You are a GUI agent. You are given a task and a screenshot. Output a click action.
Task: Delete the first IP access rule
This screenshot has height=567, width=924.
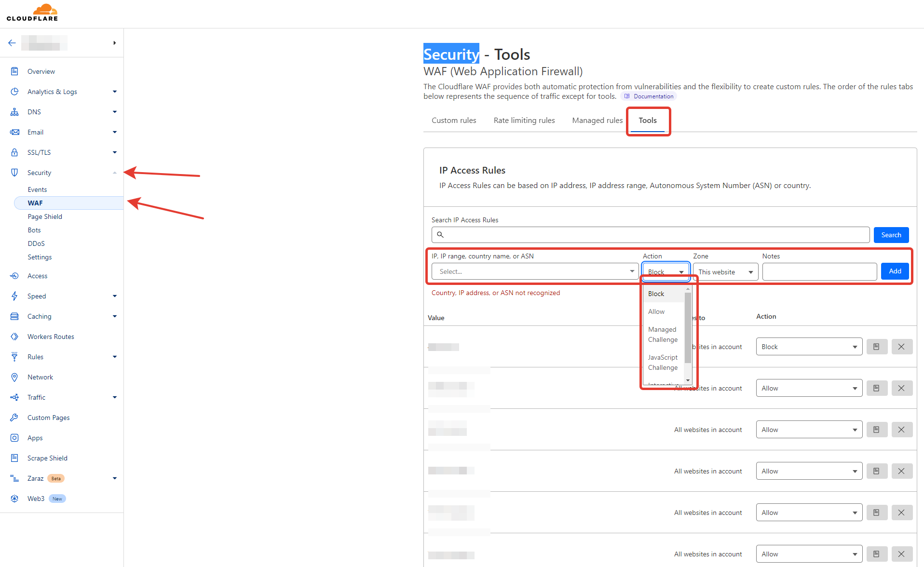click(901, 347)
